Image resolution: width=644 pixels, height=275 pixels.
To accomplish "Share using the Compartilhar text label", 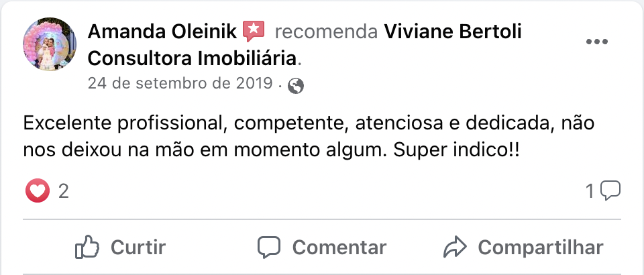I will [x=540, y=247].
